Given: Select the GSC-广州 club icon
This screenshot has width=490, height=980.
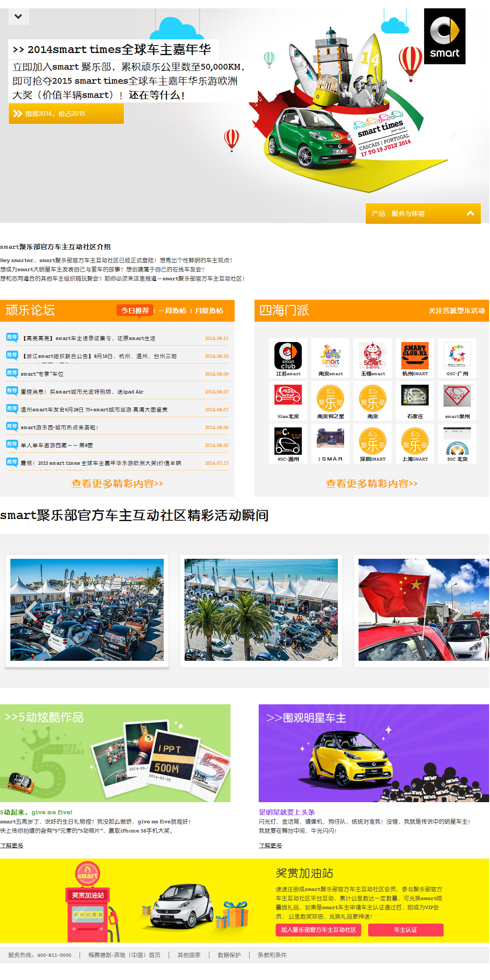Looking at the screenshot, I should [x=457, y=356].
